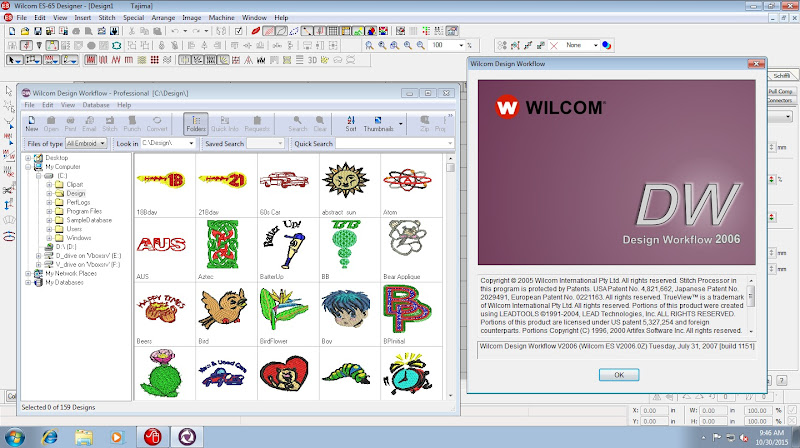Click the Search icon in Design Workflow

click(297, 123)
